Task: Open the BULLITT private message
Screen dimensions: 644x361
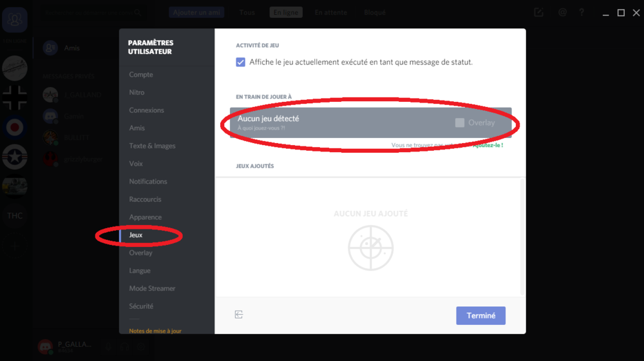Action: coord(76,137)
